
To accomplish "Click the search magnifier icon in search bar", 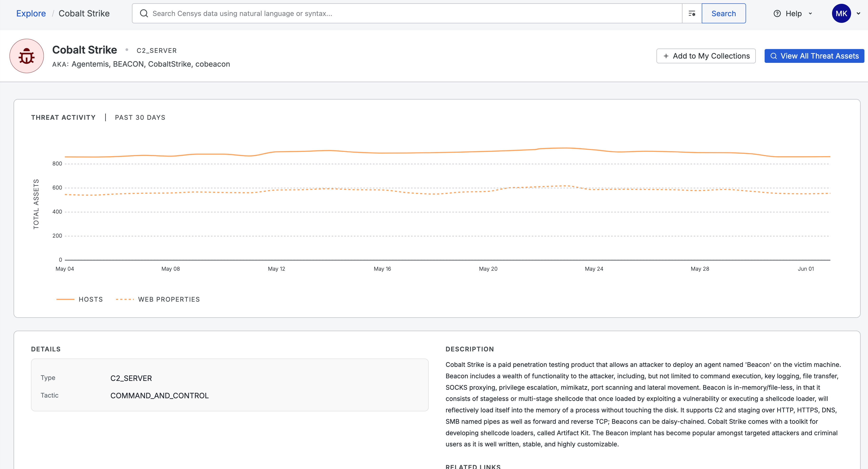I will click(x=144, y=14).
